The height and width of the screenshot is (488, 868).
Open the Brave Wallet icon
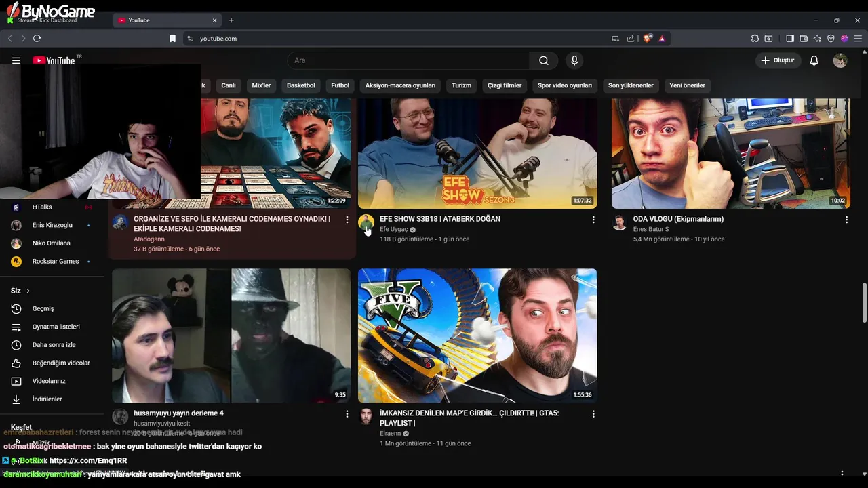pos(804,39)
